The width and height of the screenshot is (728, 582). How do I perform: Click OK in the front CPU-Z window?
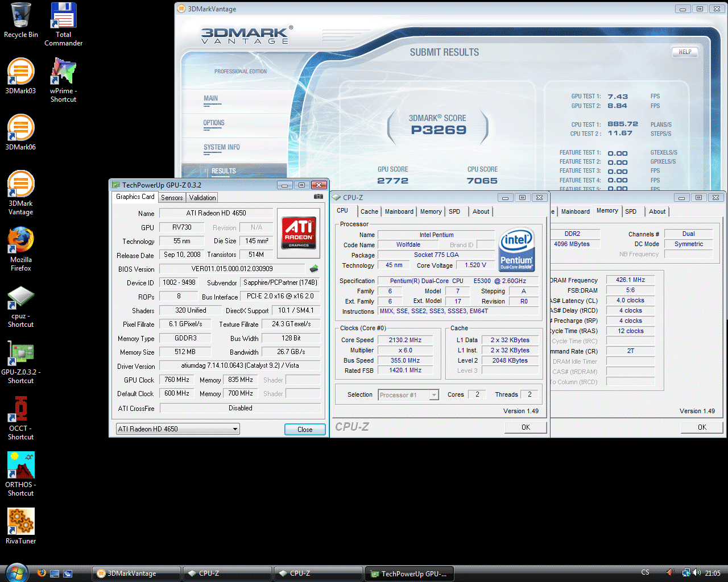[526, 427]
